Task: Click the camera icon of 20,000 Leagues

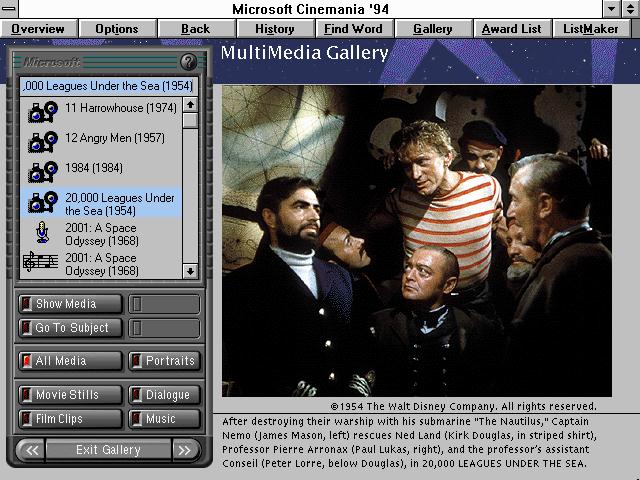Action: pos(43,202)
